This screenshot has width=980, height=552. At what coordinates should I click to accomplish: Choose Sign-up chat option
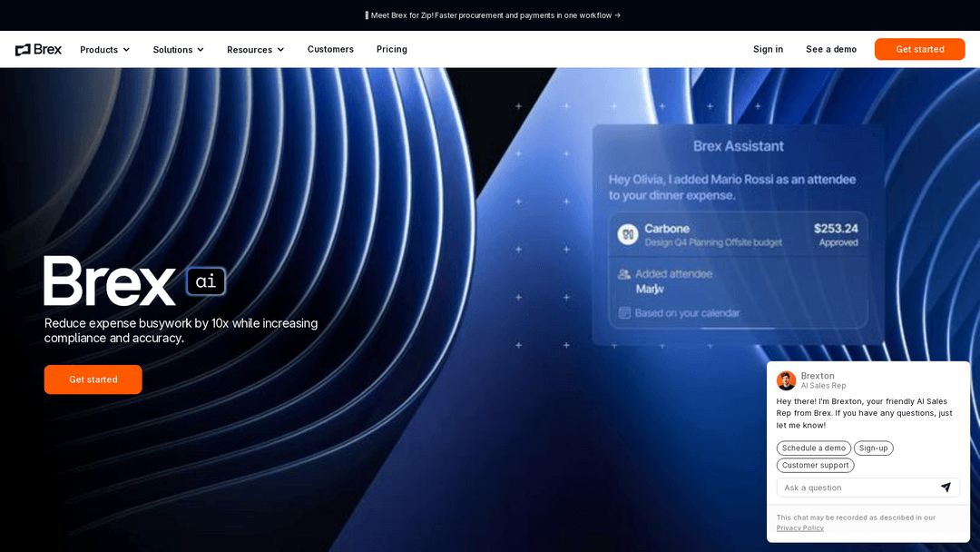(874, 448)
